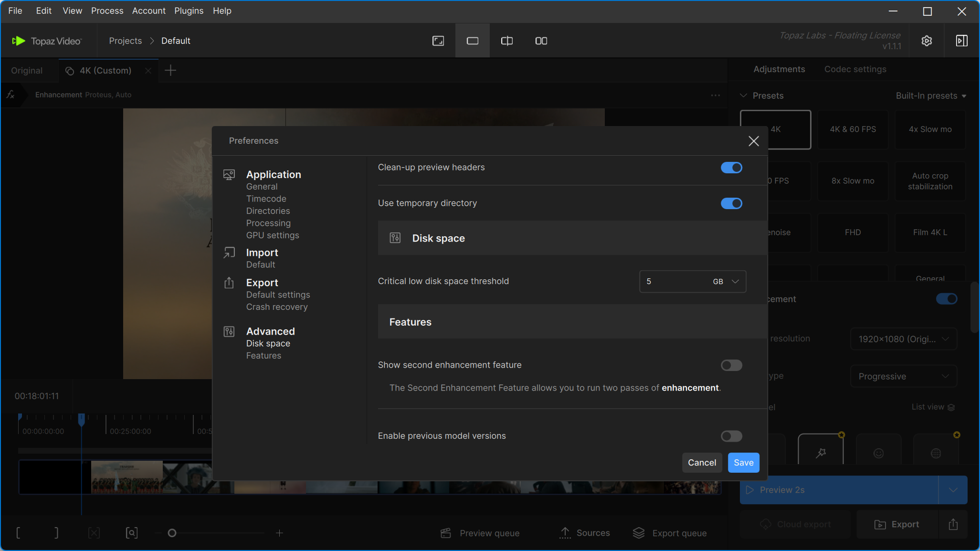Click the zoom to selection icon
The image size is (980, 551).
[x=132, y=533]
